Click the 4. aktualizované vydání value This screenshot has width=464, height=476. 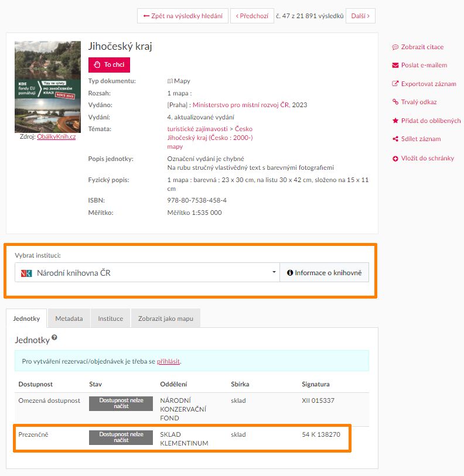coord(200,117)
